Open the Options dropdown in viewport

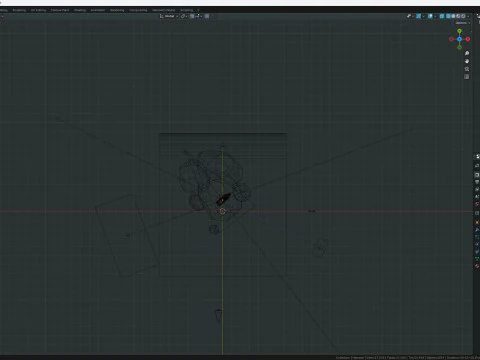tap(463, 23)
